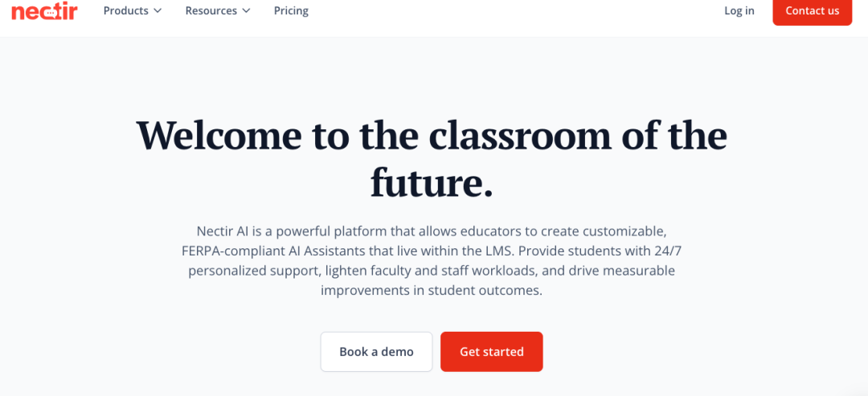Click "Nectir AI" at the paragraph start

click(x=222, y=230)
